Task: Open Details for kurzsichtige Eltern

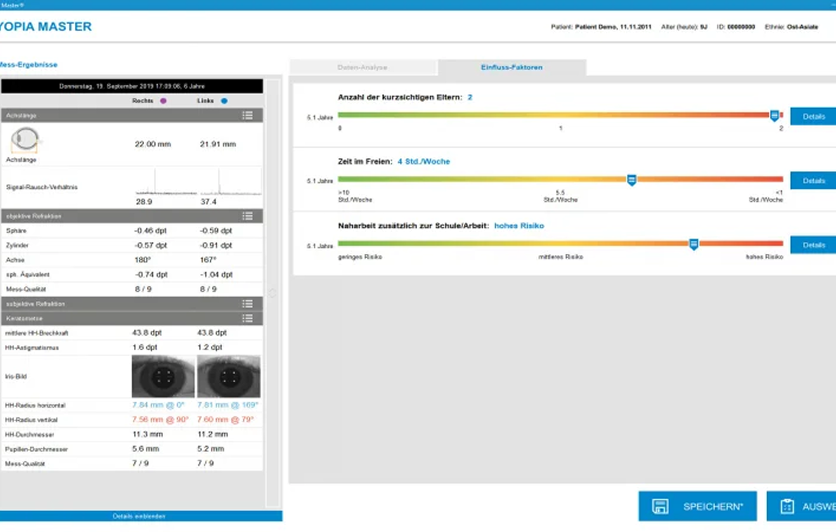Action: click(813, 116)
